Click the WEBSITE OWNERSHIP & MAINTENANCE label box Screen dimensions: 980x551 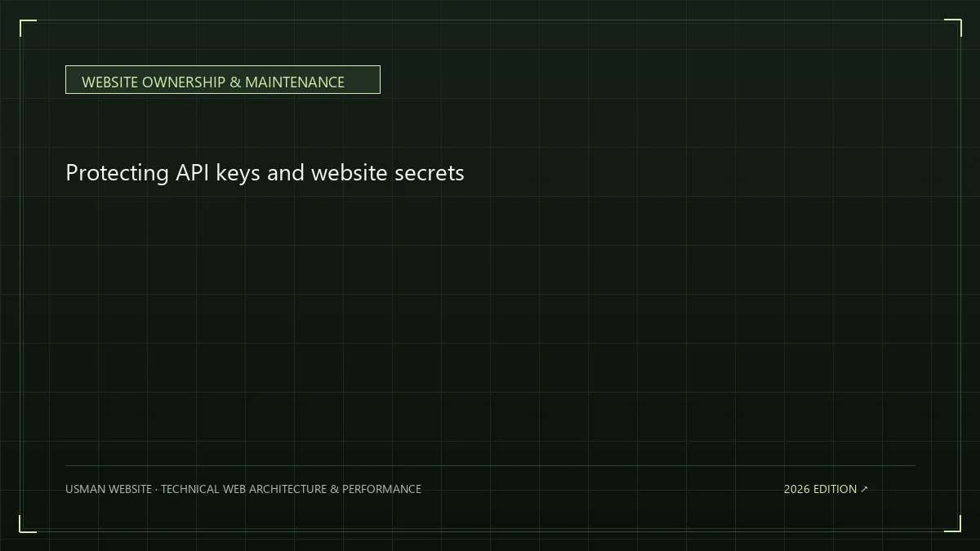222,80
